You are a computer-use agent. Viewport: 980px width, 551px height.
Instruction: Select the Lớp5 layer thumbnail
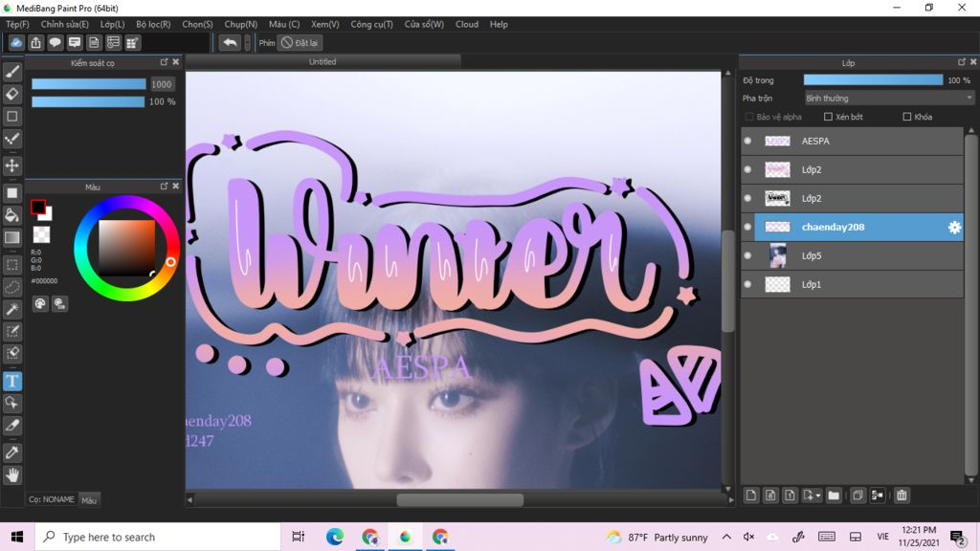pyautogui.click(x=777, y=255)
